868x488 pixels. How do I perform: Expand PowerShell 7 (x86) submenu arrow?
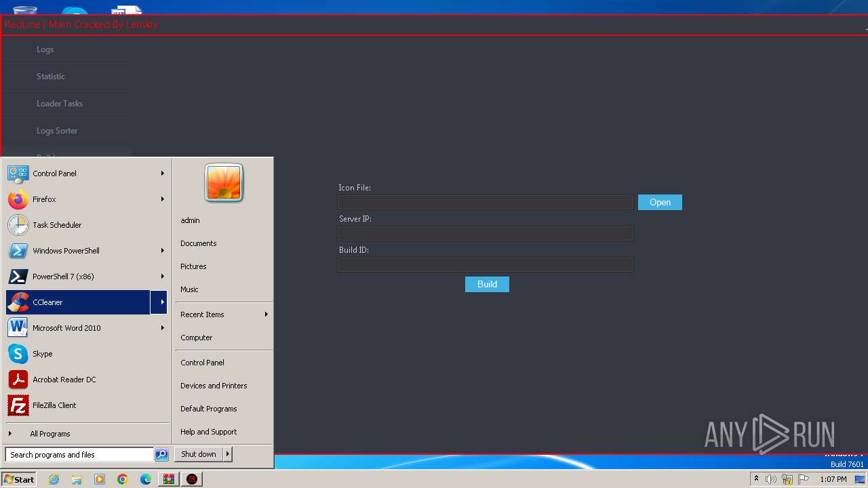pos(163,277)
